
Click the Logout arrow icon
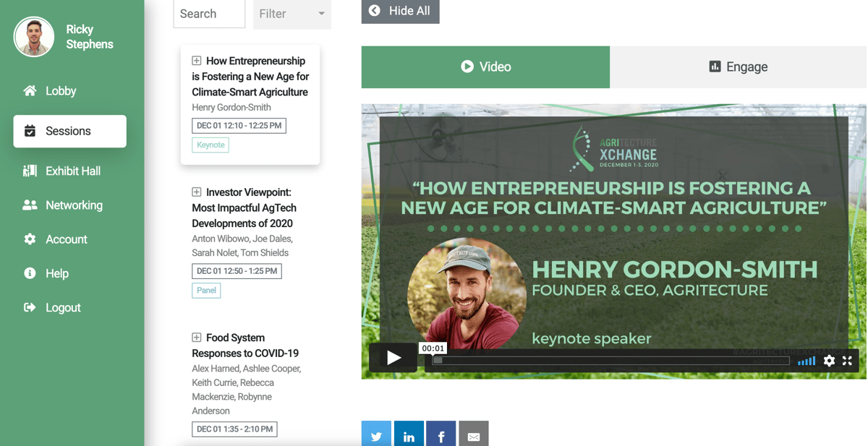pyautogui.click(x=30, y=307)
